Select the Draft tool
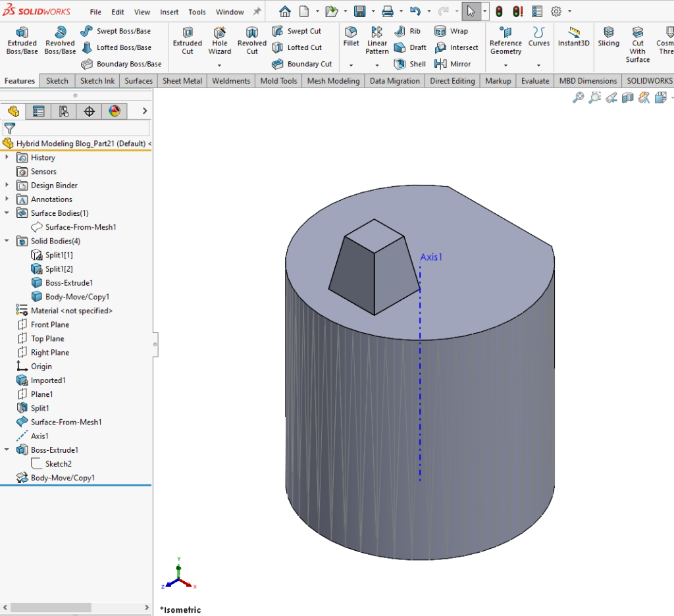The image size is (674, 616). coord(409,47)
